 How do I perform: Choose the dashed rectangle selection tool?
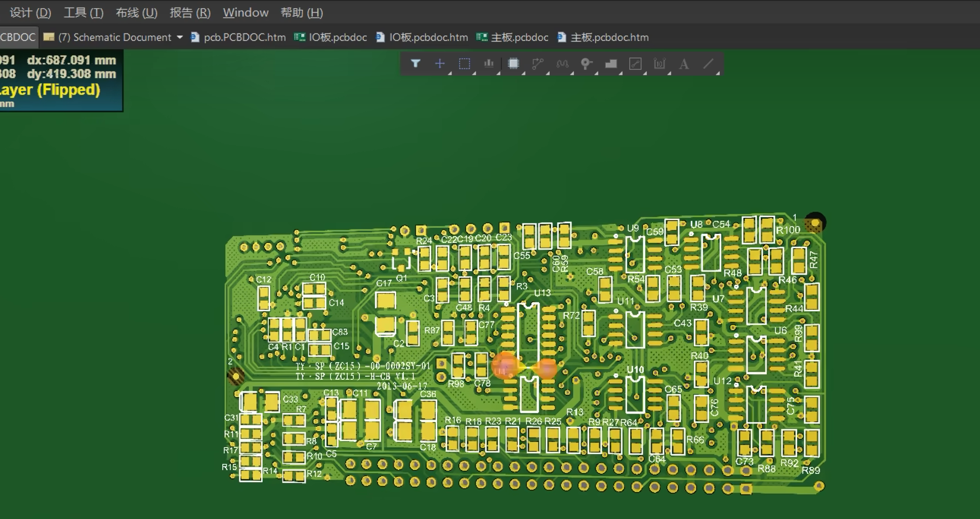tap(464, 64)
